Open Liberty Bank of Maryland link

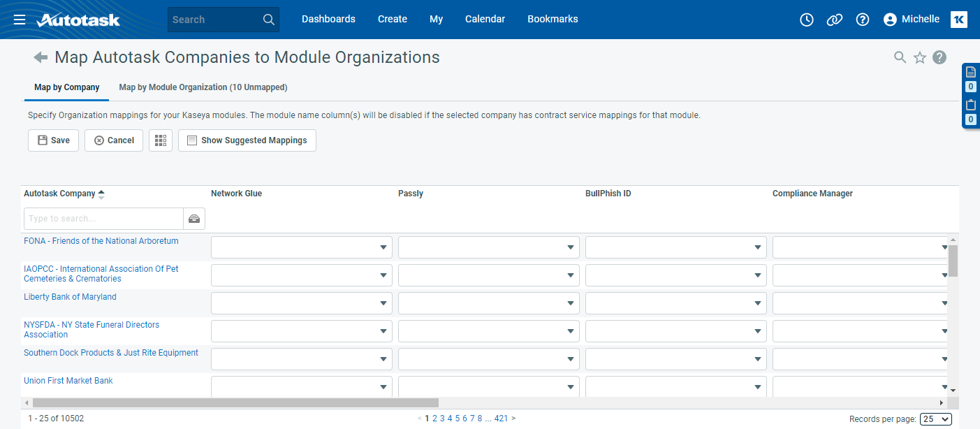coord(70,297)
